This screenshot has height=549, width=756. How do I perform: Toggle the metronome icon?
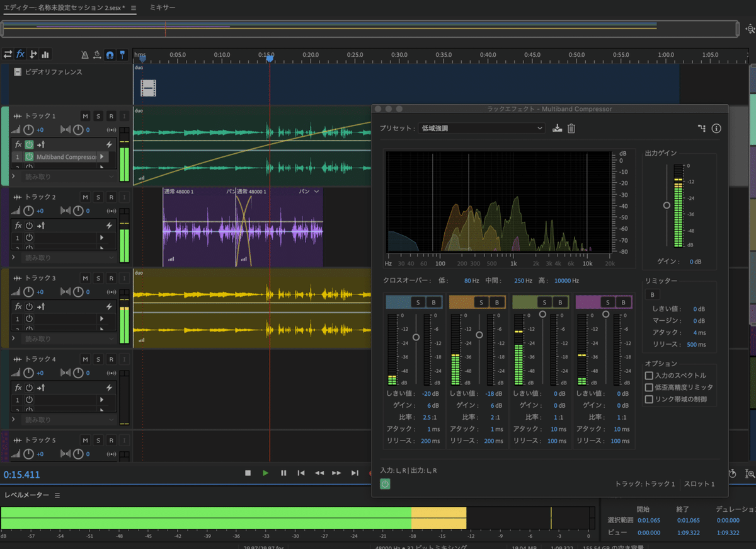click(x=86, y=55)
